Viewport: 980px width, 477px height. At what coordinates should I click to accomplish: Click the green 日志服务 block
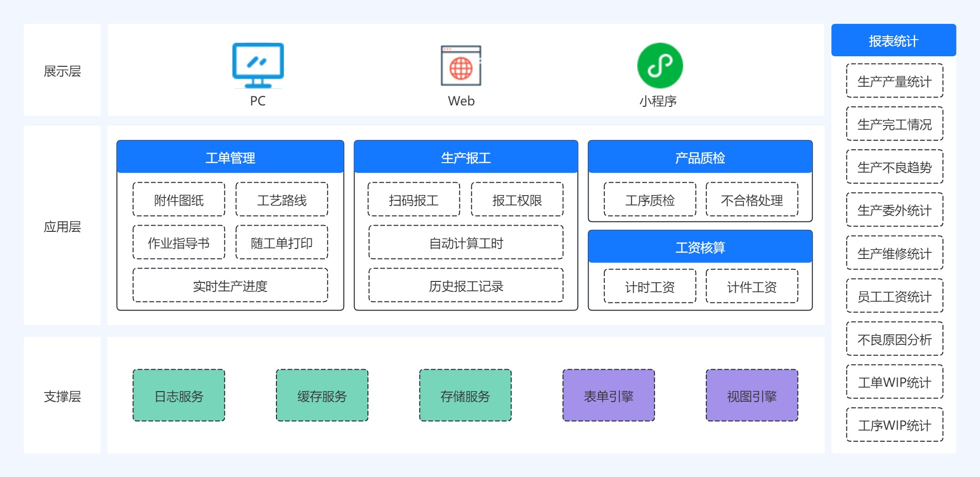pos(179,395)
